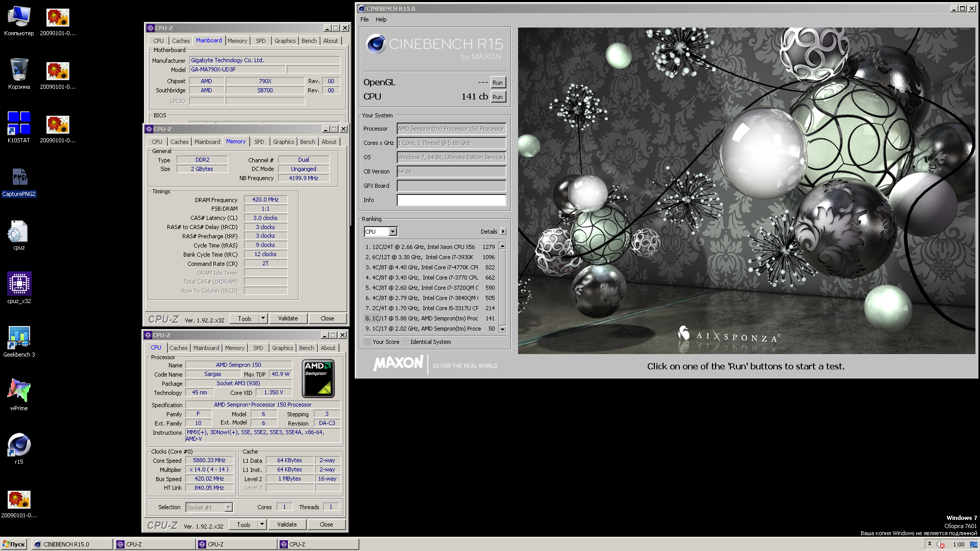This screenshot has width=980, height=551.
Task: Toggle the Identical System ranking checkbox
Action: pos(405,342)
